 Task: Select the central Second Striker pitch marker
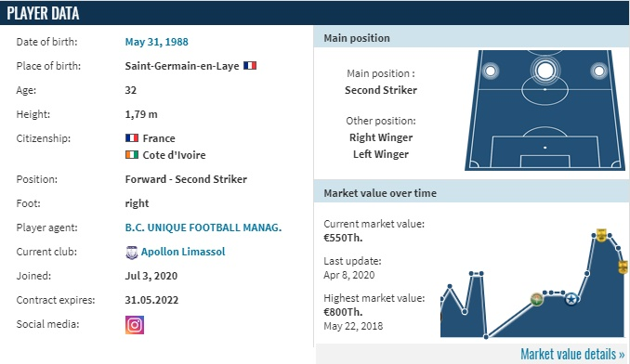[x=545, y=71]
